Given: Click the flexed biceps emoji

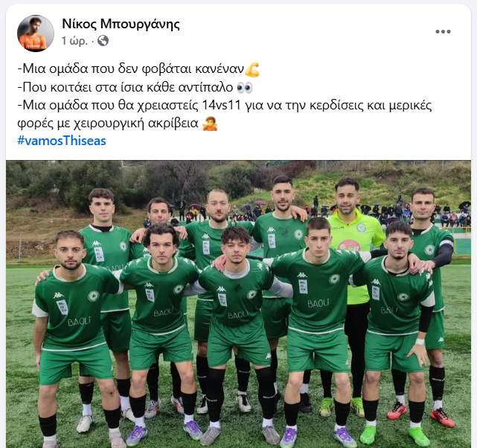Looking at the screenshot, I should (x=252, y=70).
